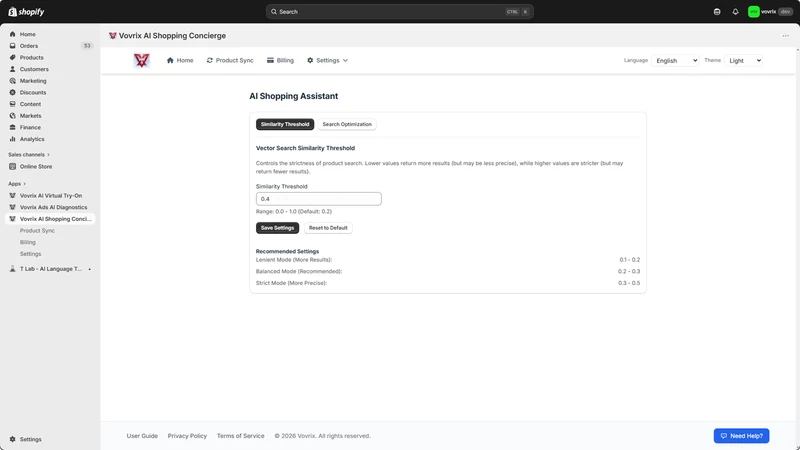Open the Theme dropdown
This screenshot has width=800, height=450.
[x=743, y=61]
